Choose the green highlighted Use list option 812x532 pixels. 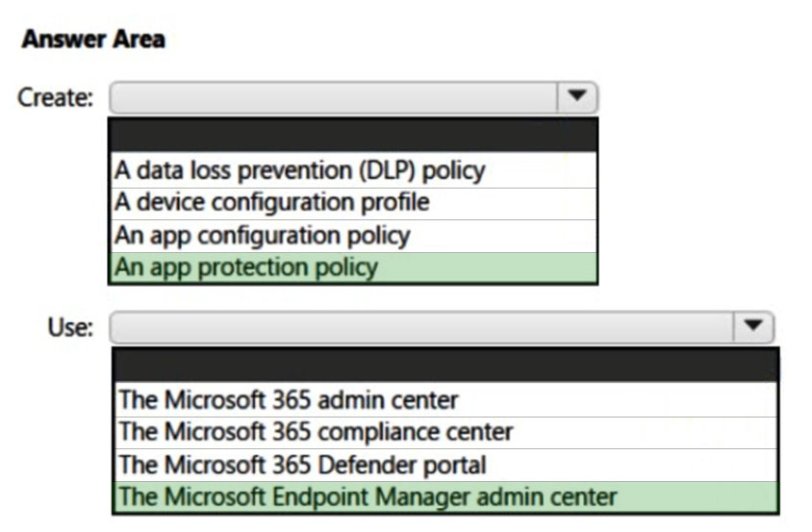click(x=445, y=496)
